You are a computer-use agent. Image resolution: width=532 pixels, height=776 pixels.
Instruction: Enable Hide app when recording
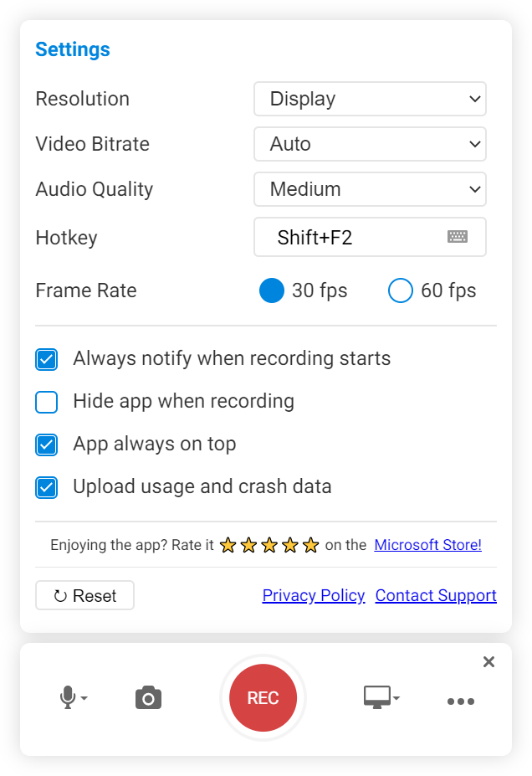click(46, 402)
